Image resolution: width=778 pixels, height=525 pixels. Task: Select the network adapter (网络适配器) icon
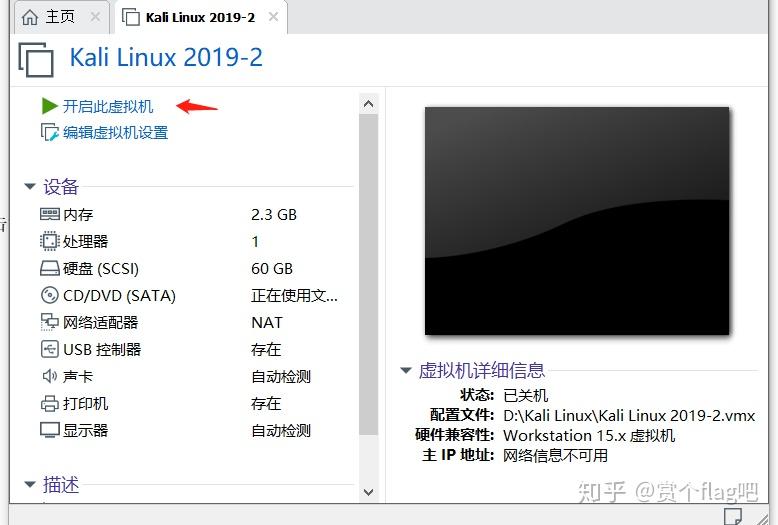(x=50, y=322)
